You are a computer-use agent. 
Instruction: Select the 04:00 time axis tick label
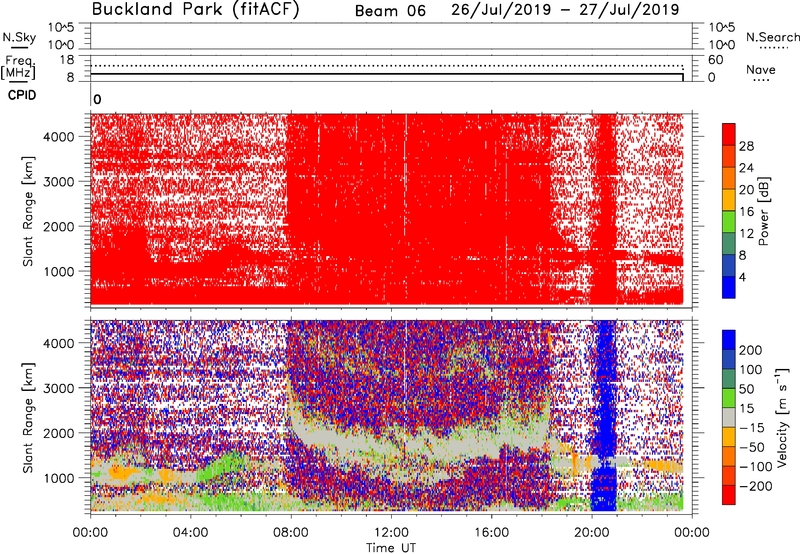click(x=190, y=533)
